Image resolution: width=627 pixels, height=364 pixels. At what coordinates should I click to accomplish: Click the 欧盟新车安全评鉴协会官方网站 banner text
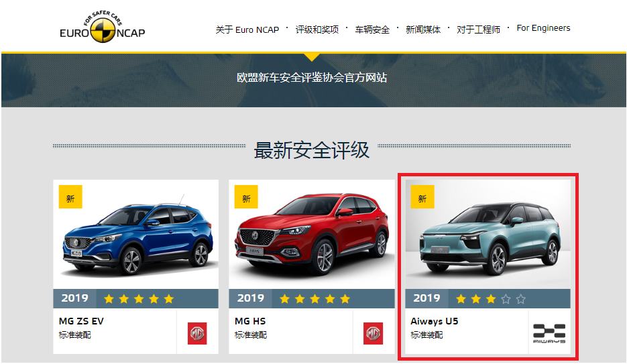(x=312, y=78)
